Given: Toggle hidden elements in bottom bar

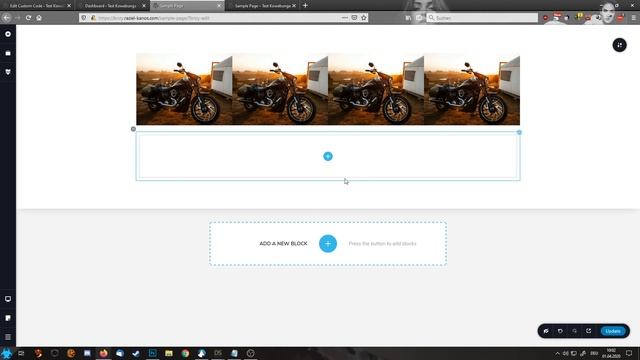Looking at the screenshot, I should [x=546, y=331].
